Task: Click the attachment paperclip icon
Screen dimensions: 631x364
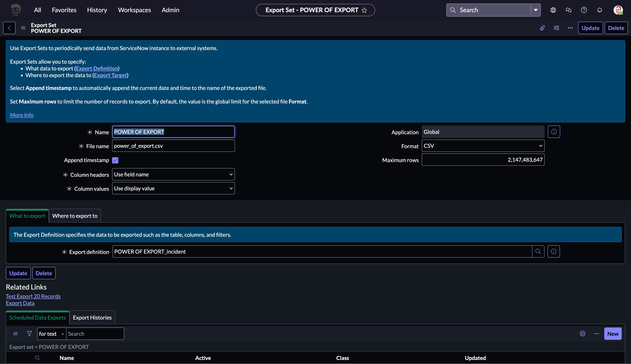Action: [542, 28]
